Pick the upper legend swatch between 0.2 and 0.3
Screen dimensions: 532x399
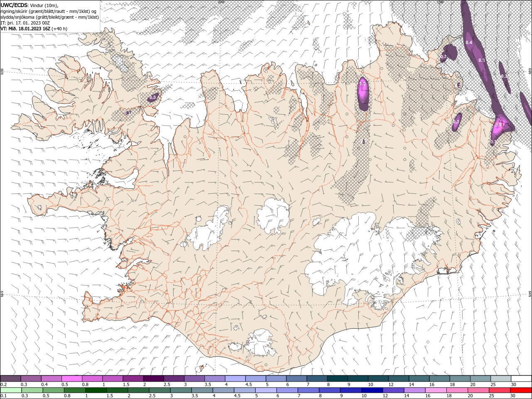tap(10, 378)
